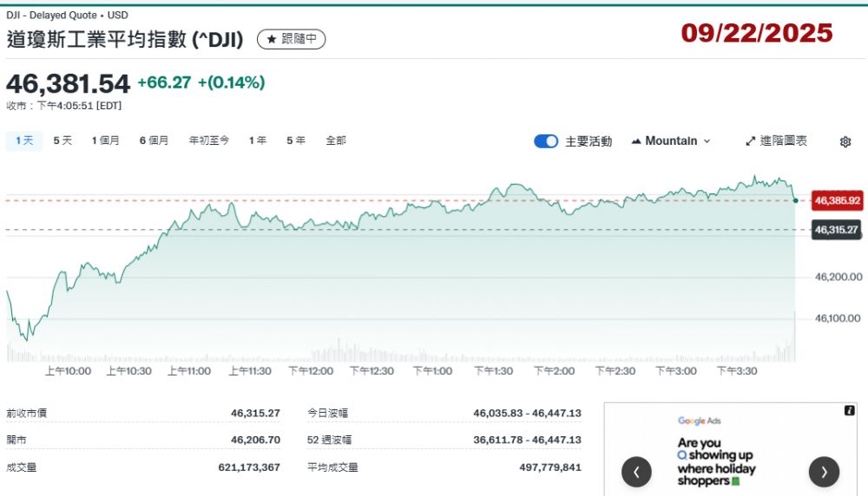Show the 1年 chart range
Viewport: 868px width, 496px height.
click(257, 140)
